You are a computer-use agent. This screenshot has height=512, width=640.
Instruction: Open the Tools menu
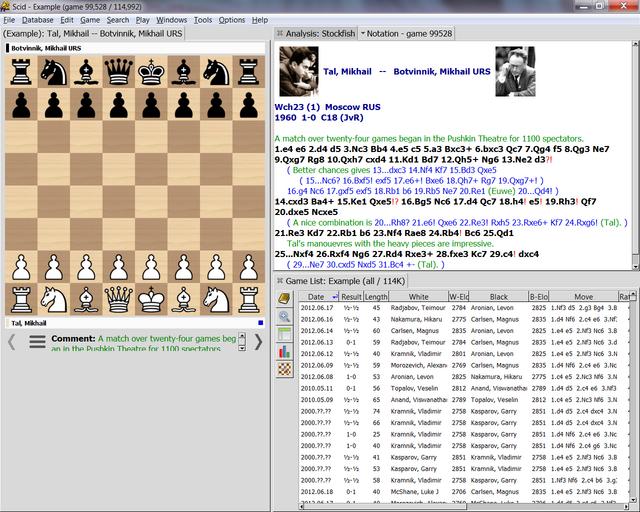[203, 19]
